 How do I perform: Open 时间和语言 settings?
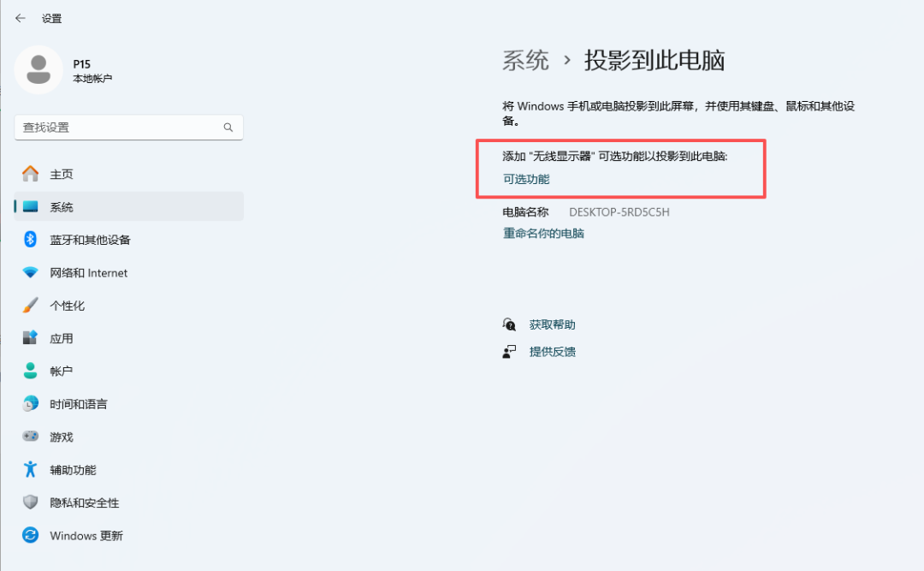[128, 404]
